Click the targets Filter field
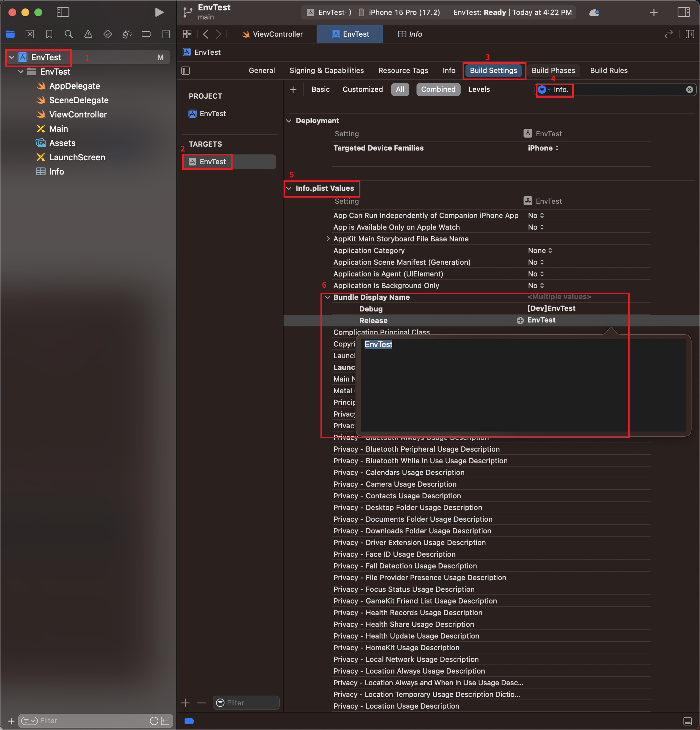700x730 pixels. 246,702
